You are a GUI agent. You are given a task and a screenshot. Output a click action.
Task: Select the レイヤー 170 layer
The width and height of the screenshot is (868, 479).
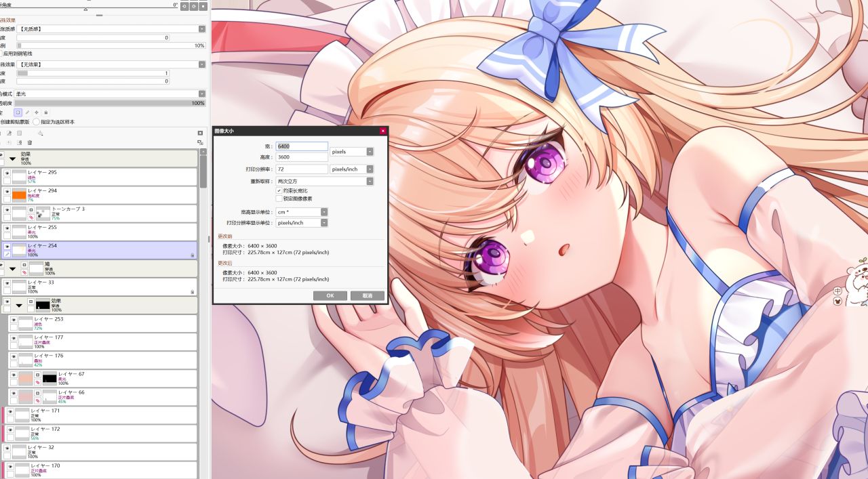(100, 470)
